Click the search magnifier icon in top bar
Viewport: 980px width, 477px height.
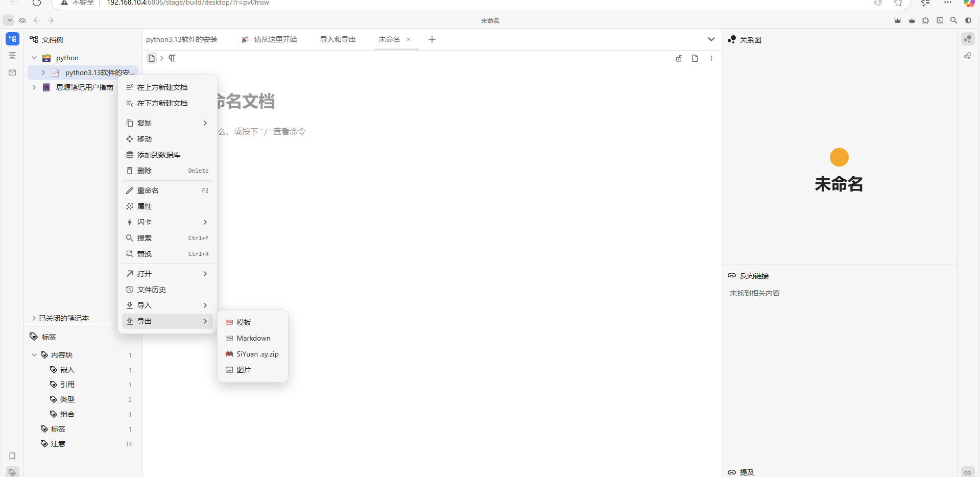953,20
